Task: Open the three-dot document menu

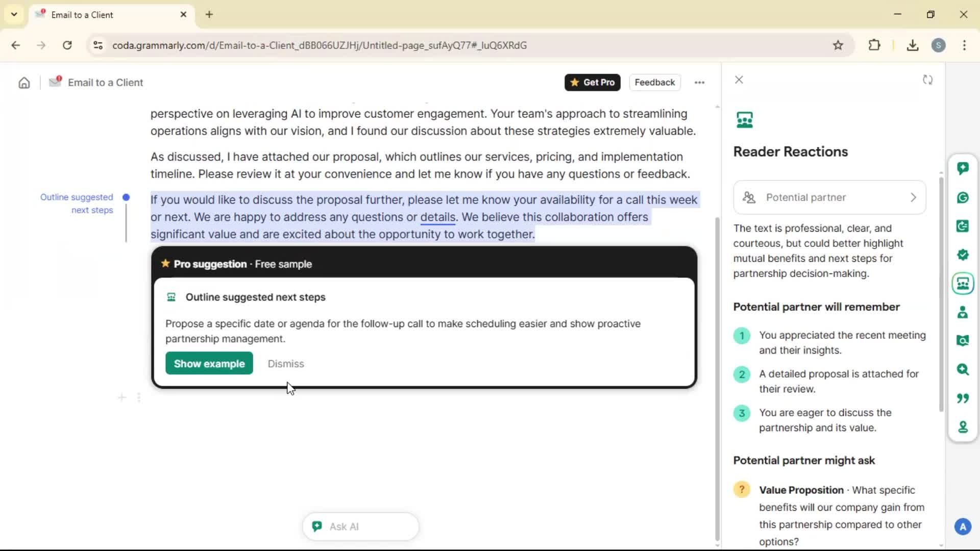Action: 699,83
